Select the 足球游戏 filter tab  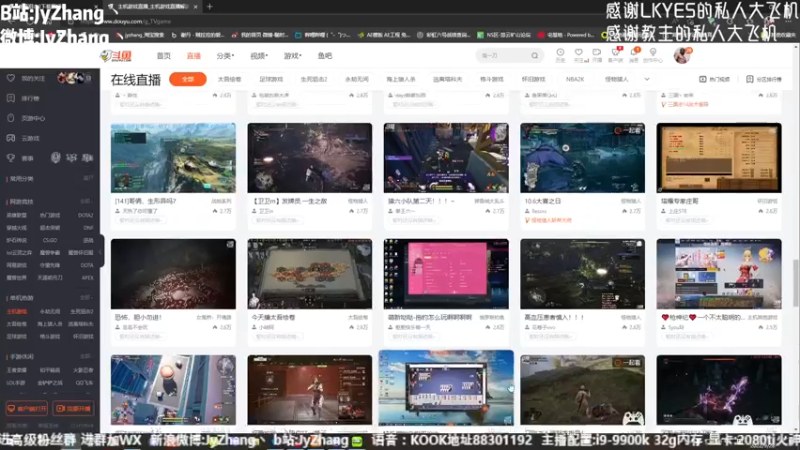(x=271, y=79)
